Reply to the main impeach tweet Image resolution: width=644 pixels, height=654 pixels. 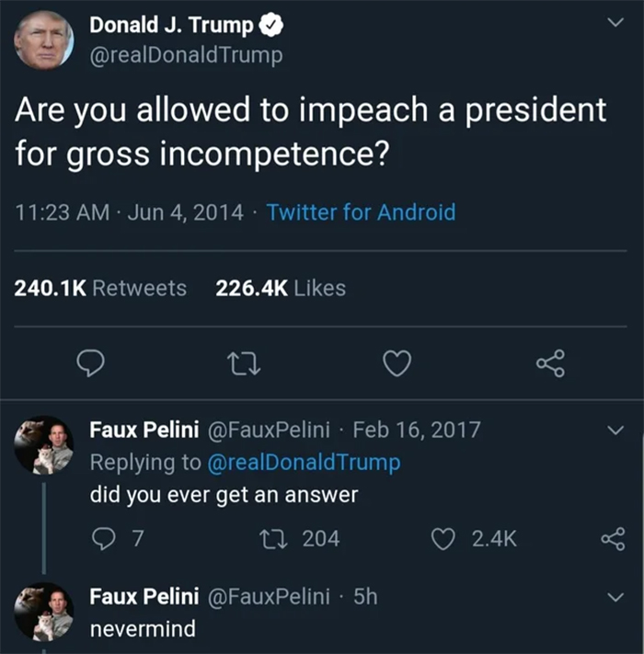click(89, 366)
